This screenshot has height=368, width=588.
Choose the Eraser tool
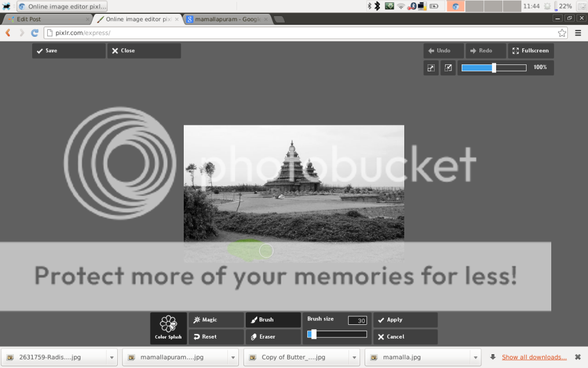[273, 337]
